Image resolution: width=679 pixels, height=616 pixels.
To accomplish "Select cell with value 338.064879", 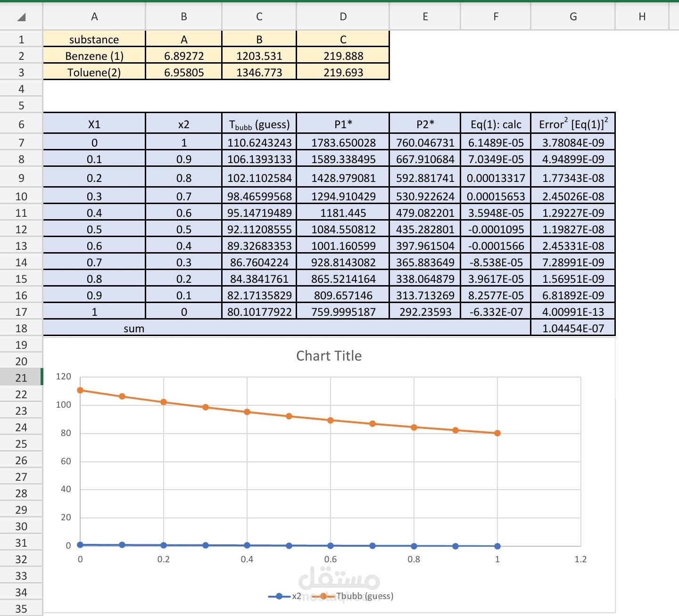I will click(425, 279).
